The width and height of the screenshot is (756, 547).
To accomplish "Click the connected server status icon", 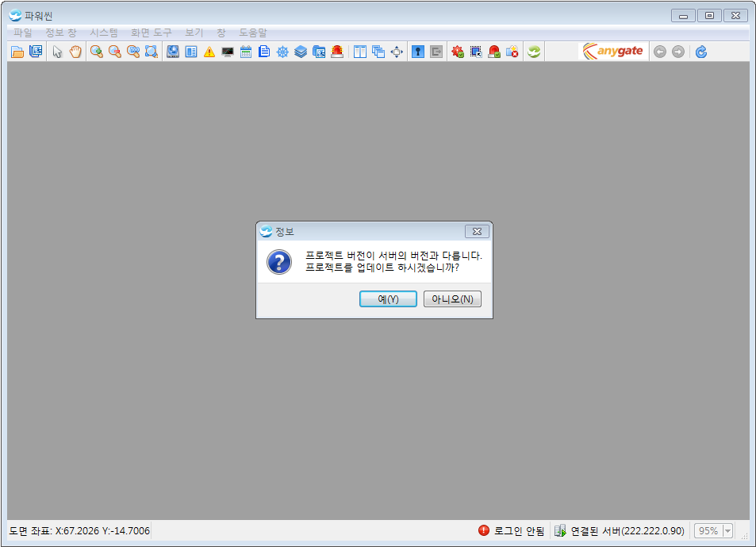I will point(560,530).
